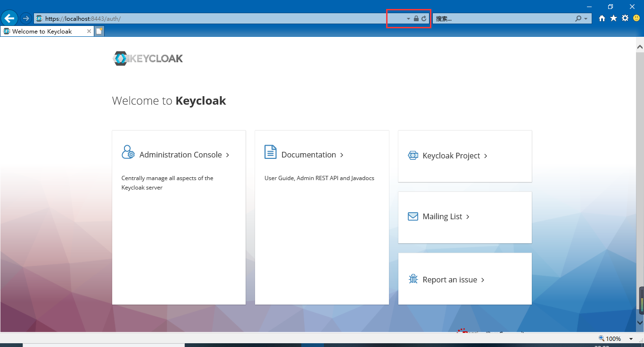Screen dimensions: 644x347
Task: Click the 100% zoom control
Action: 611,339
